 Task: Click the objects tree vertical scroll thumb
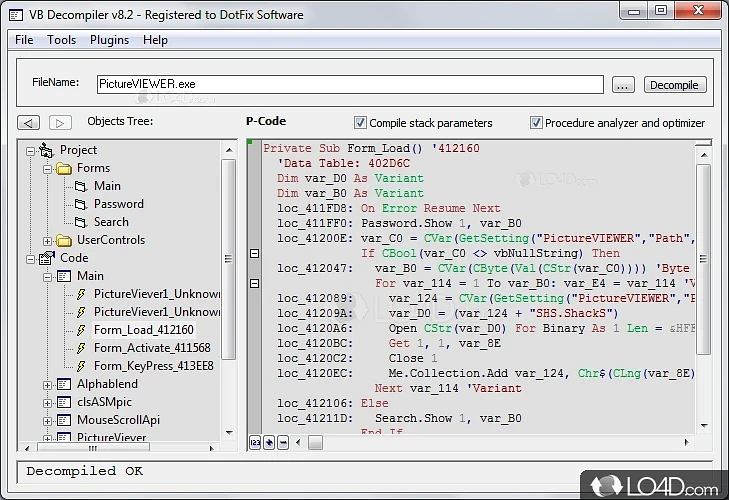coord(228,259)
